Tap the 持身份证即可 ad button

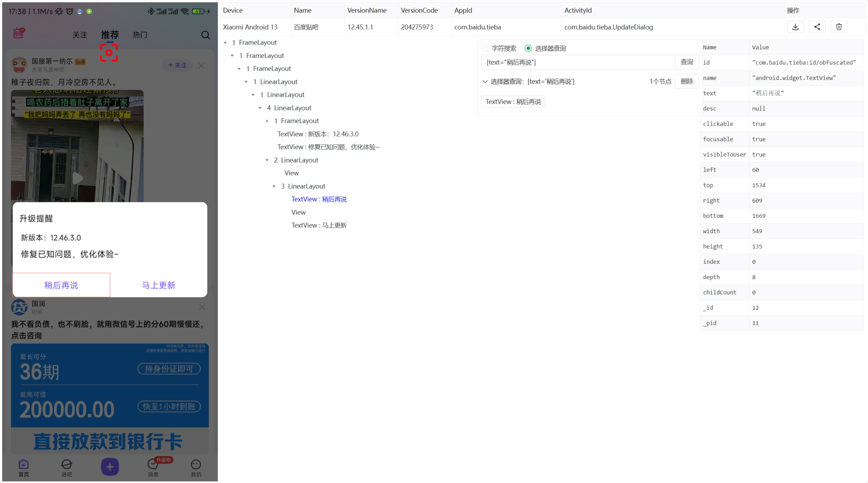tap(169, 369)
